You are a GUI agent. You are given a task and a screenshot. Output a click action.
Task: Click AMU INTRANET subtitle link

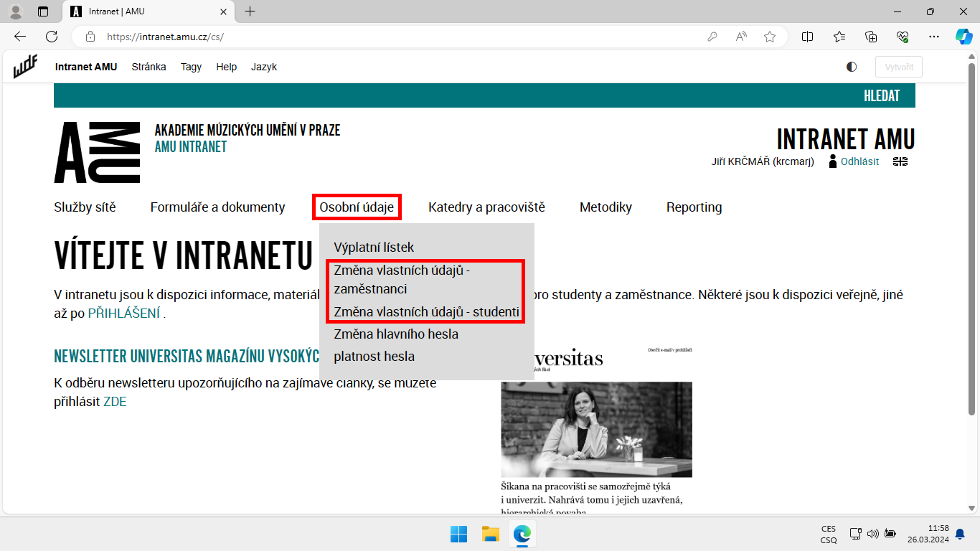191,147
